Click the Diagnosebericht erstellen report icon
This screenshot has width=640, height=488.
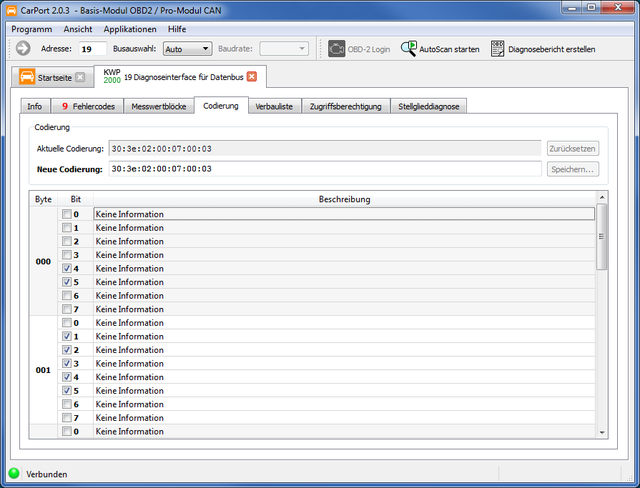pyautogui.click(x=498, y=49)
